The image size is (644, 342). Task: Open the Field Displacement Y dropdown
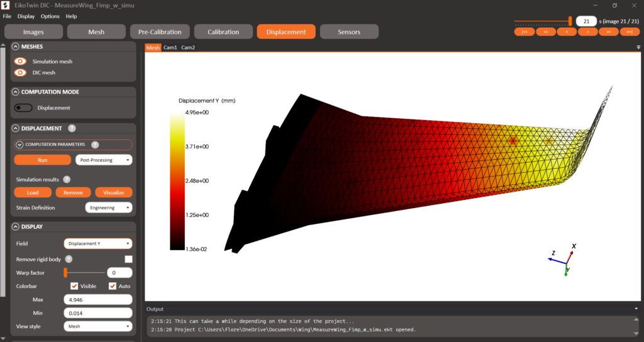(x=98, y=243)
